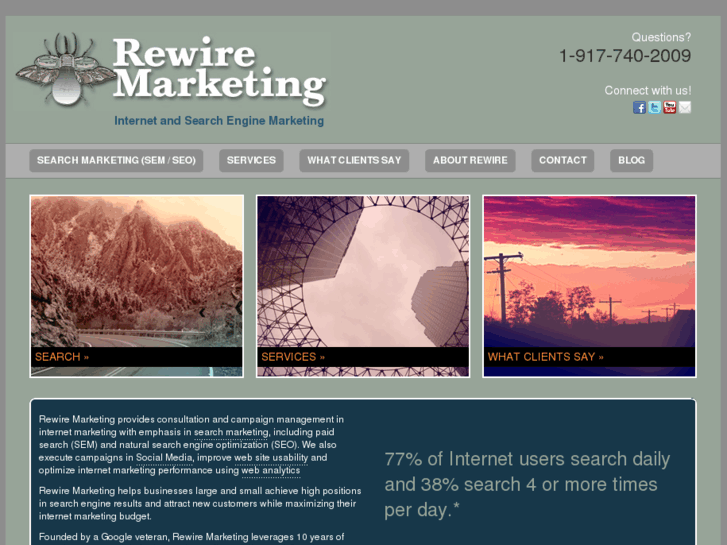Click the beetle logo image
727x545 pixels.
click(65, 70)
